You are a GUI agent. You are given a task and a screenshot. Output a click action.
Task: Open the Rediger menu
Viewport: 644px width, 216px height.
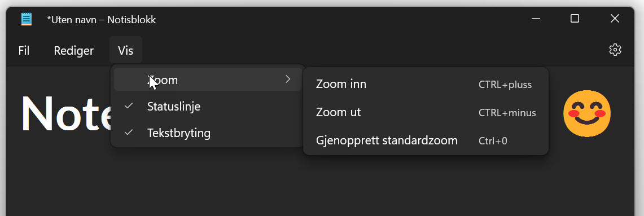[x=73, y=51]
